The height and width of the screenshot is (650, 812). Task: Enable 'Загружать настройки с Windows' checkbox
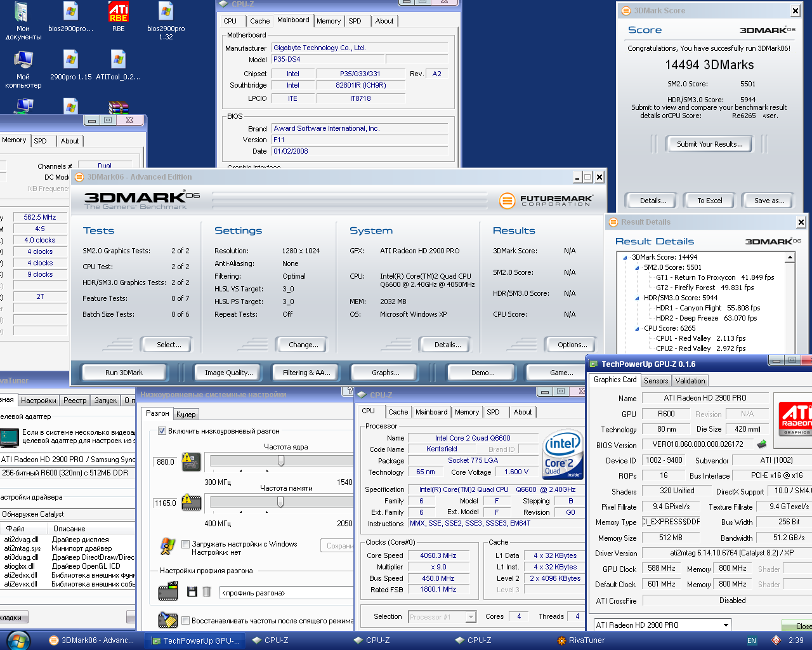[186, 544]
